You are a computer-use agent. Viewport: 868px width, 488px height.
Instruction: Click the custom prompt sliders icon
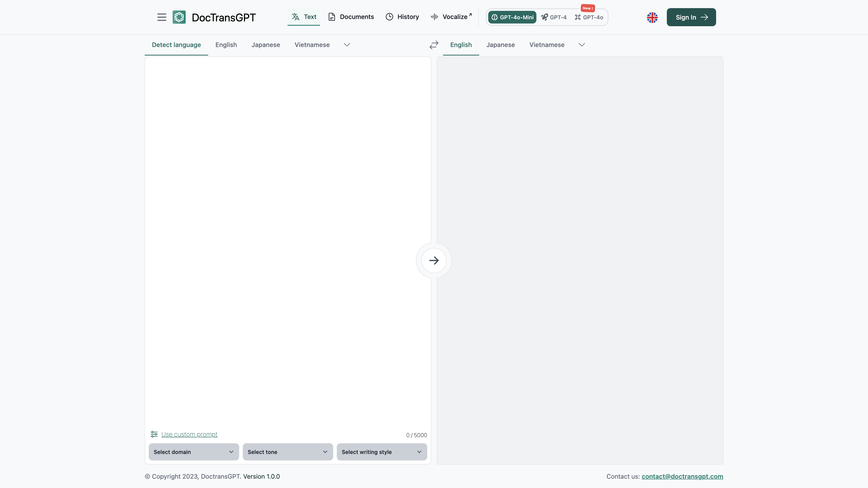click(154, 434)
